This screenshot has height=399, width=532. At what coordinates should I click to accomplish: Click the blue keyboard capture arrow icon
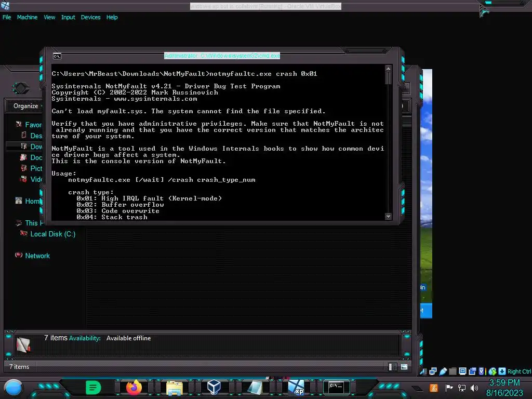coord(502,371)
